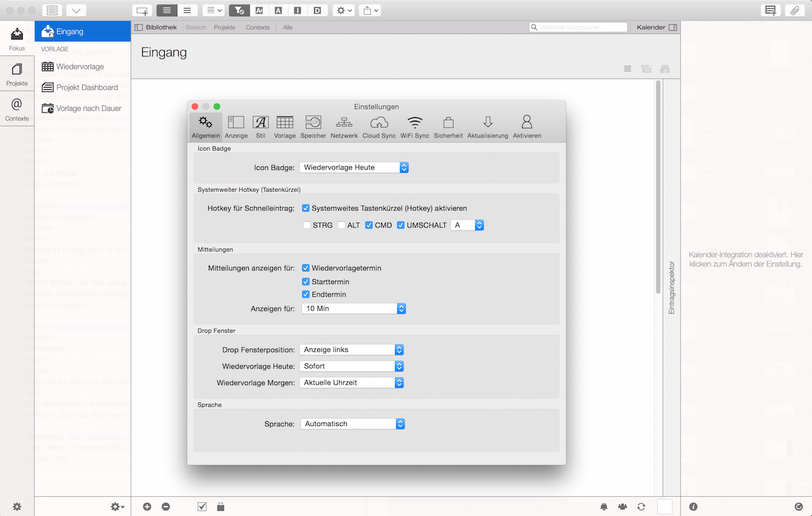Screen dimensions: 812x516
Task: Toggle the Kalender panel button
Action: tap(657, 27)
